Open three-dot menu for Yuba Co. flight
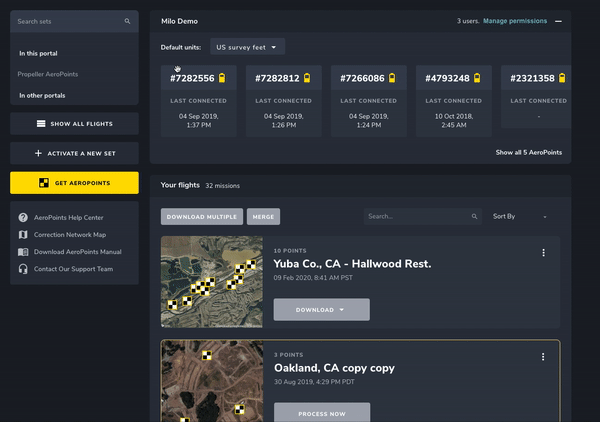Viewport: 600px width, 422px height. tap(543, 253)
